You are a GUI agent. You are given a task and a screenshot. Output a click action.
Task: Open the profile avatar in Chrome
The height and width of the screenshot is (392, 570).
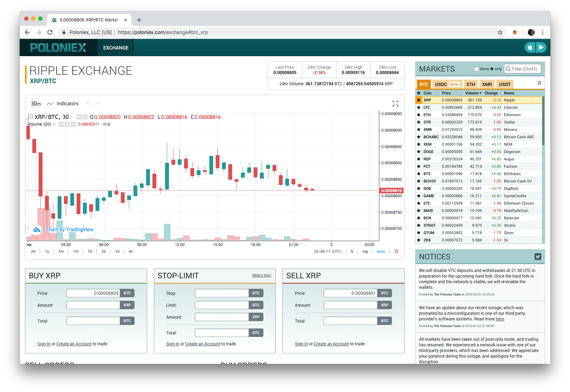(x=531, y=32)
